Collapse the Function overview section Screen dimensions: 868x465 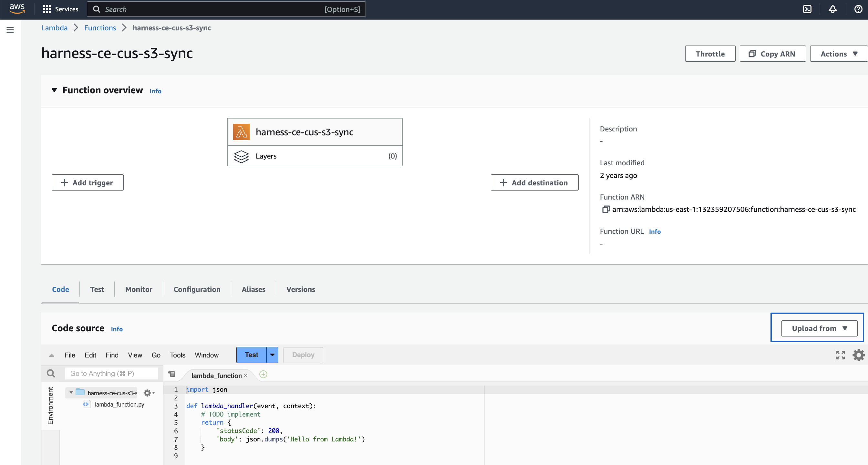[x=54, y=90]
